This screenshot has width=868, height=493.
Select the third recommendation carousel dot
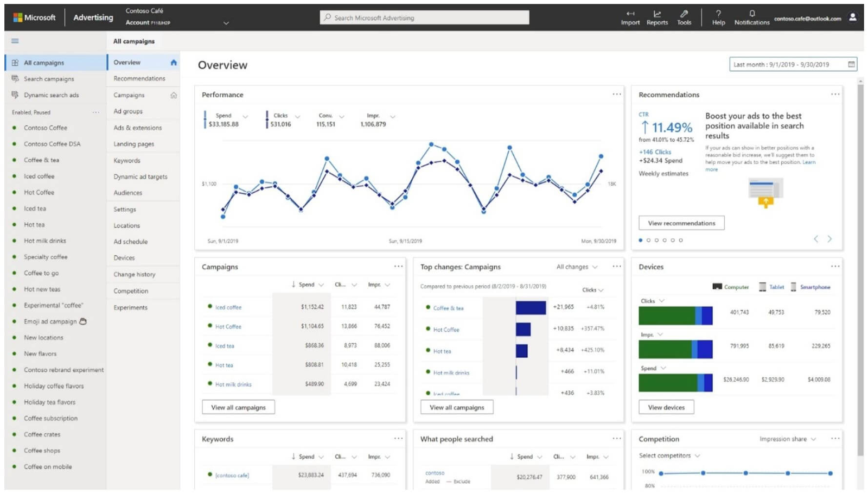click(656, 240)
